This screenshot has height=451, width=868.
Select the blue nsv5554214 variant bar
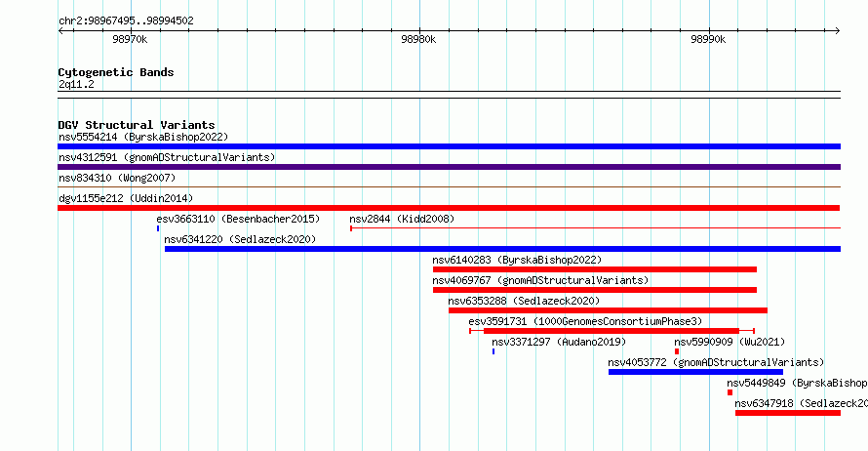[449, 146]
